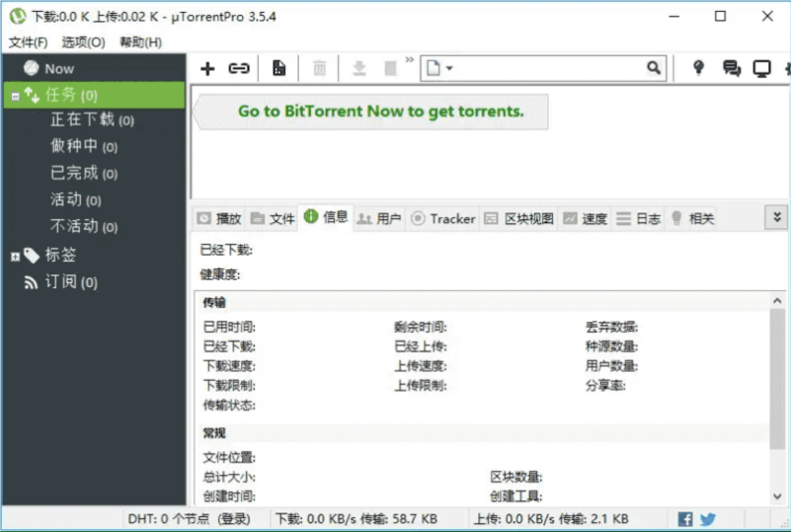Viewport: 791px width, 532px height.
Task: Click the search magnifier icon
Action: (654, 68)
